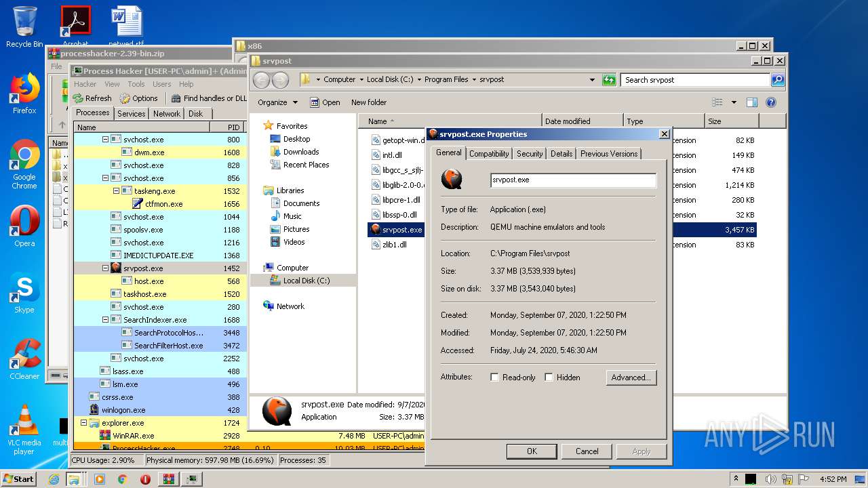Click Chrome icon in taskbar
The image size is (868, 488).
[x=122, y=479]
